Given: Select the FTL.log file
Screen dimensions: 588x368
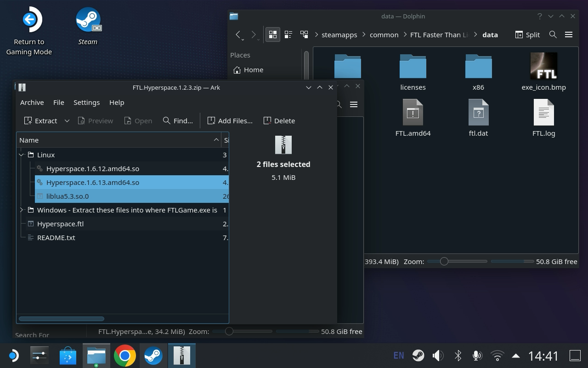Looking at the screenshot, I should pos(544,118).
